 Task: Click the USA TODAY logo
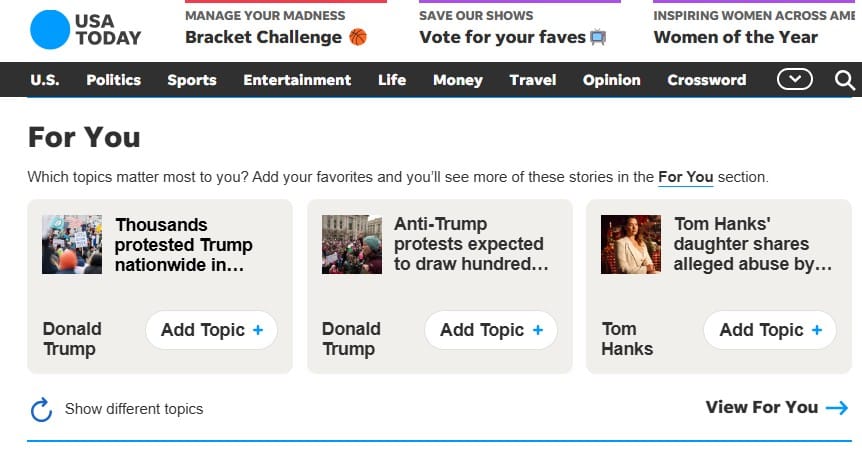pos(85,30)
